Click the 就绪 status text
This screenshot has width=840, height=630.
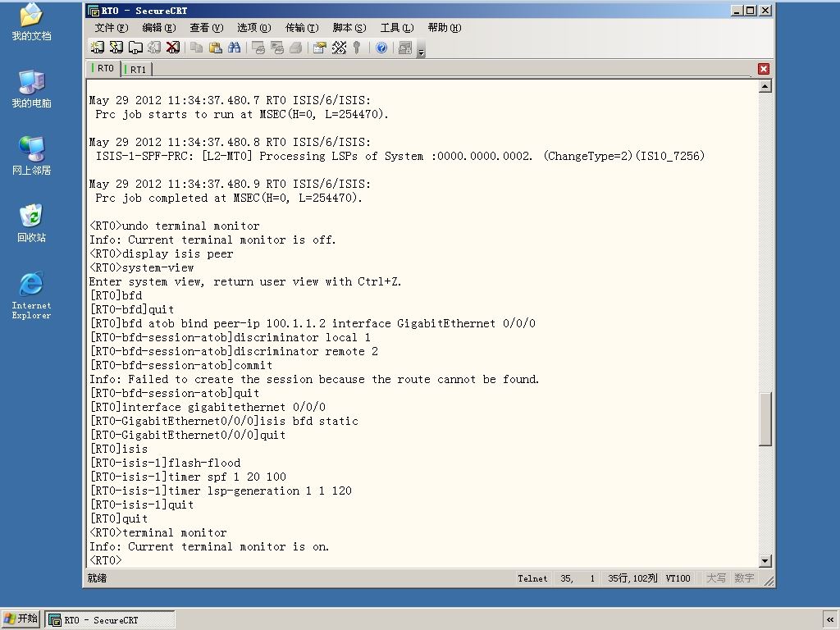(x=97, y=578)
